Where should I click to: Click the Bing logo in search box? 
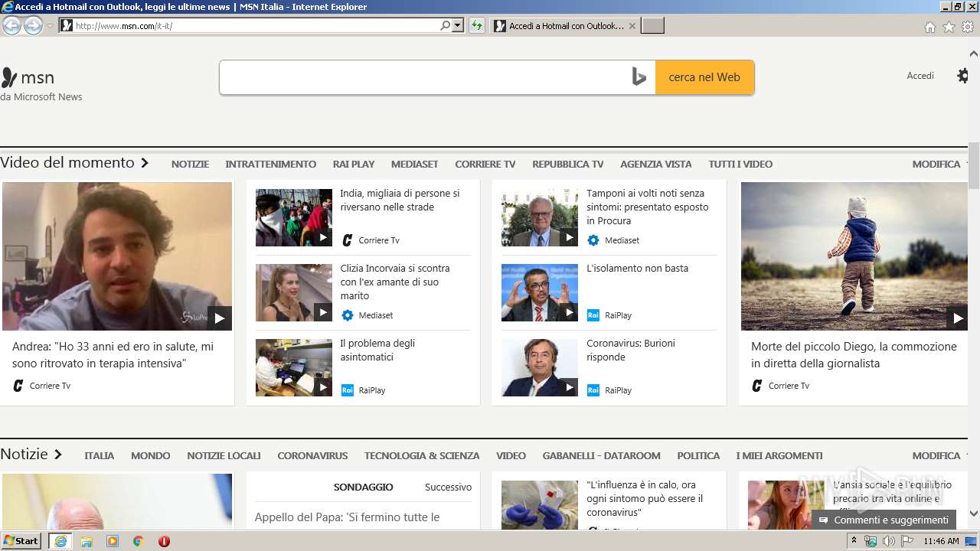[x=639, y=77]
